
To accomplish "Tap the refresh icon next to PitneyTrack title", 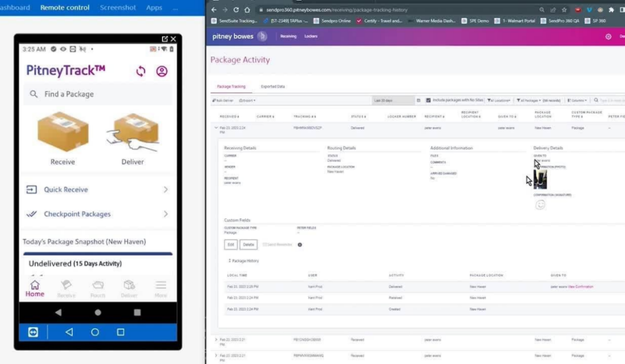I will (140, 71).
